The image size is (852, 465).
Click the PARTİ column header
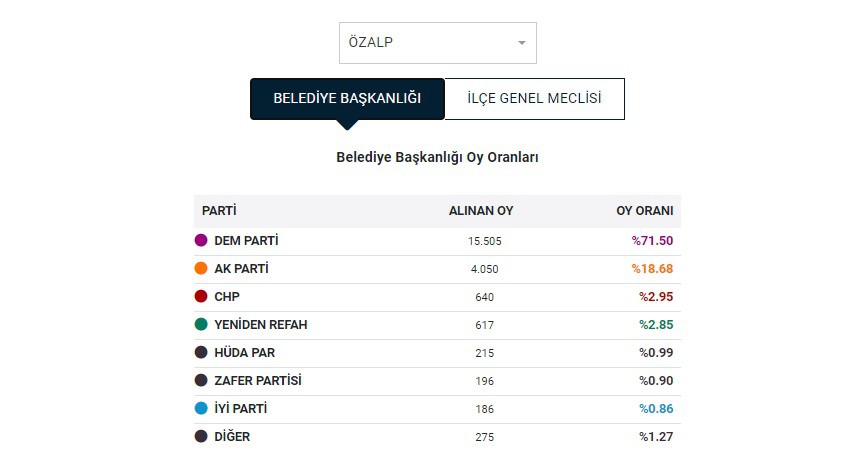(x=219, y=211)
